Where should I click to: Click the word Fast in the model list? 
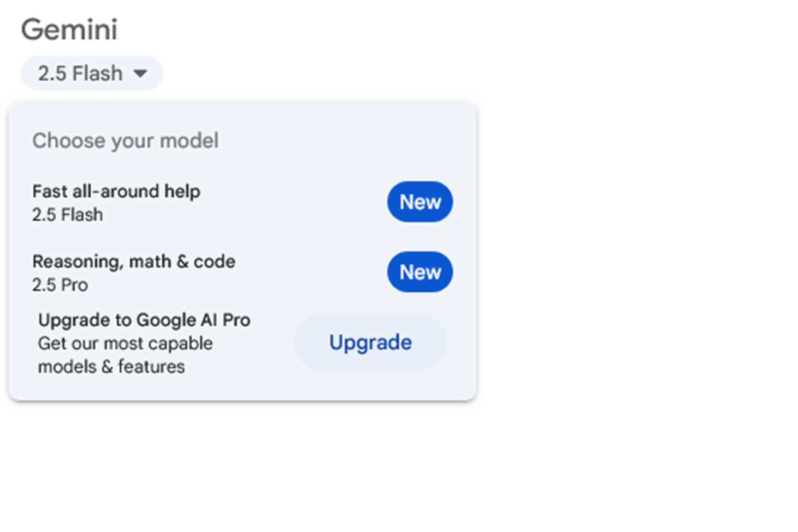pyautogui.click(x=50, y=192)
